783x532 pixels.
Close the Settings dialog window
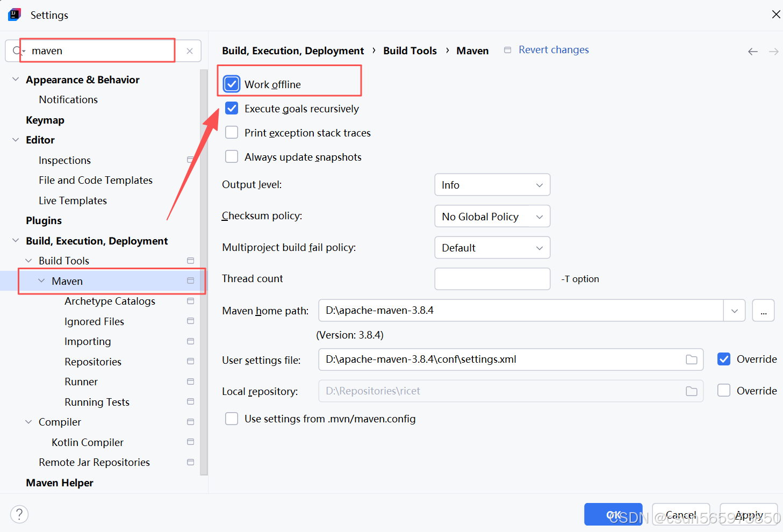(775, 15)
